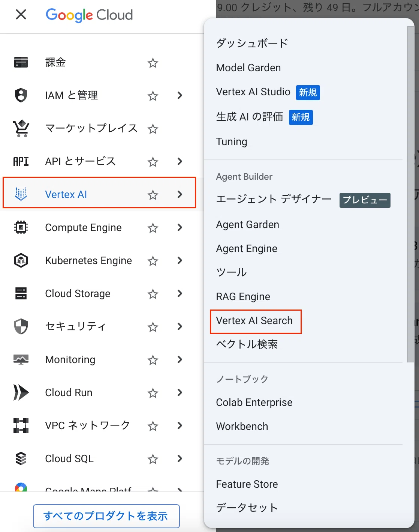Viewport: 419px width, 532px height.
Task: Open Agent Engine
Action: 247,249
